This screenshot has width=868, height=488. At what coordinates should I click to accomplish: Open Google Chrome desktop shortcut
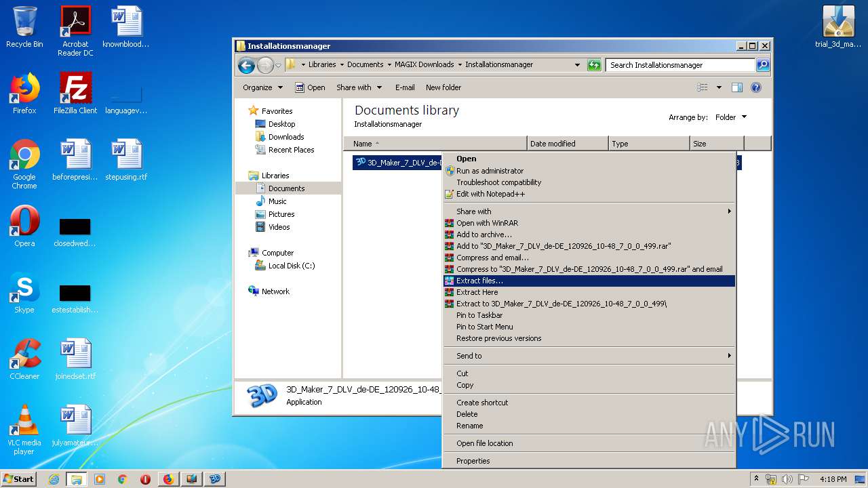point(24,164)
